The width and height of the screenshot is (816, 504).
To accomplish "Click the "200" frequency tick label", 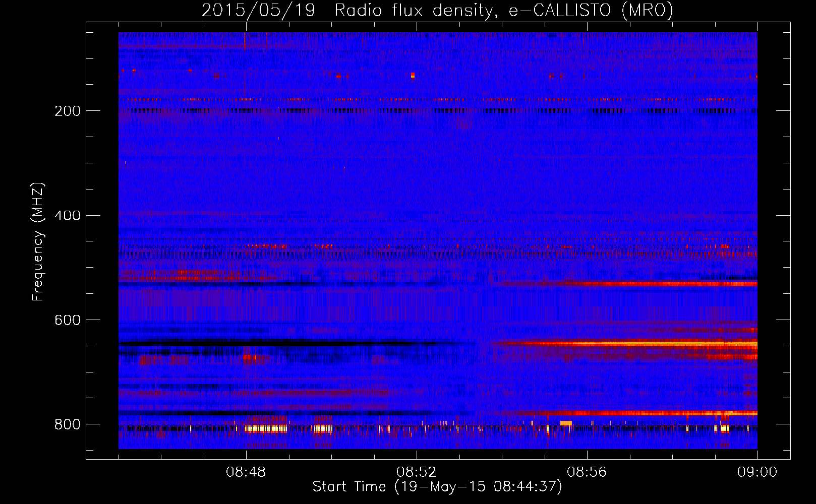I will (x=68, y=111).
